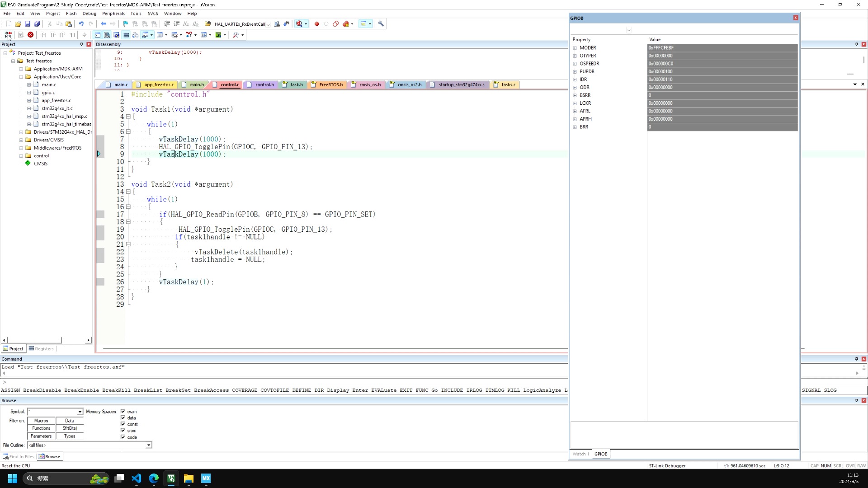
Task: Toggle the code memory space checkbox
Action: click(x=123, y=437)
